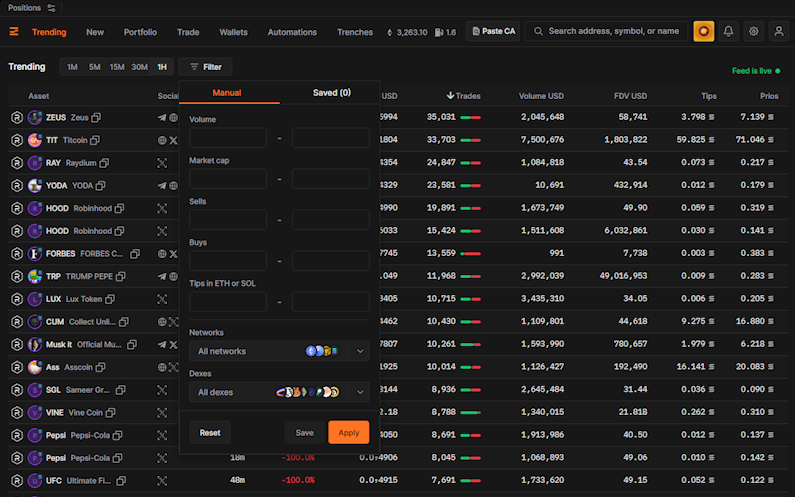Click the orange coin icon in header
The image size is (795, 497).
(x=703, y=31)
